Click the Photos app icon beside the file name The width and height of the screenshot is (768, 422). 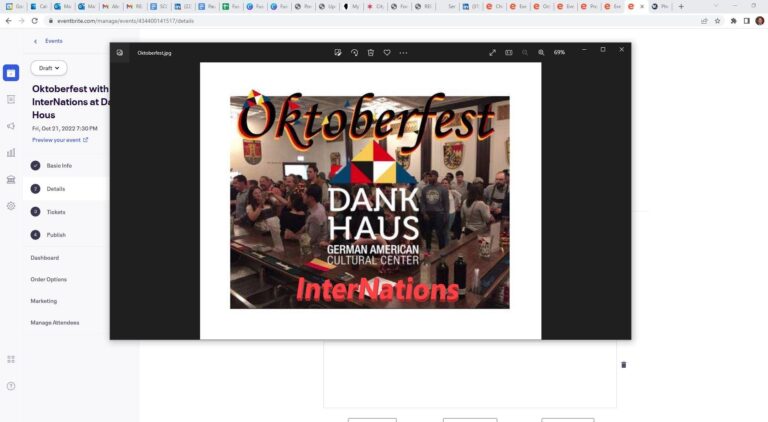pyautogui.click(x=120, y=53)
